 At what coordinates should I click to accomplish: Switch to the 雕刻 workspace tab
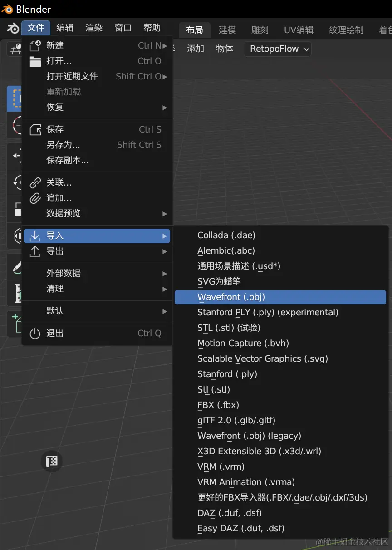tap(260, 30)
